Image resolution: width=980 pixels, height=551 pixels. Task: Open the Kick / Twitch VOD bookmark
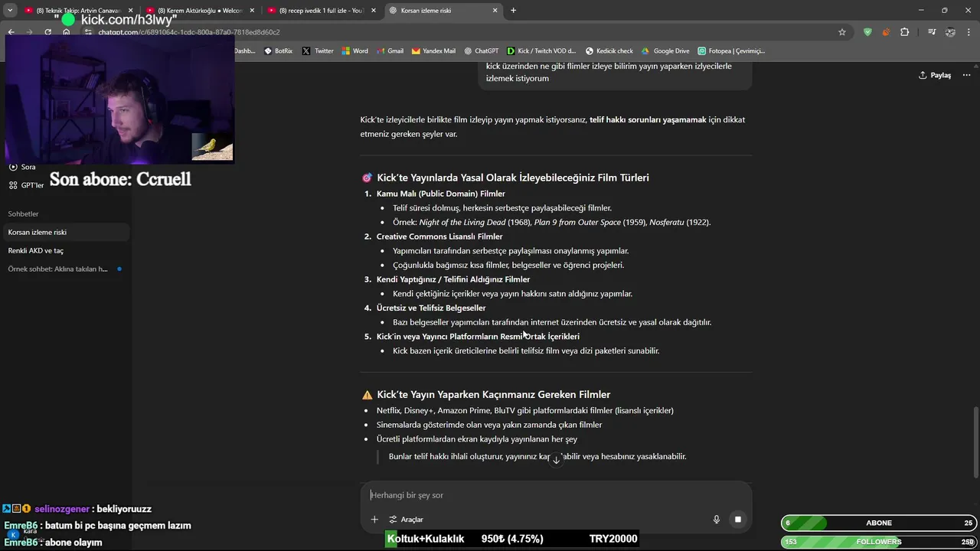pyautogui.click(x=541, y=51)
